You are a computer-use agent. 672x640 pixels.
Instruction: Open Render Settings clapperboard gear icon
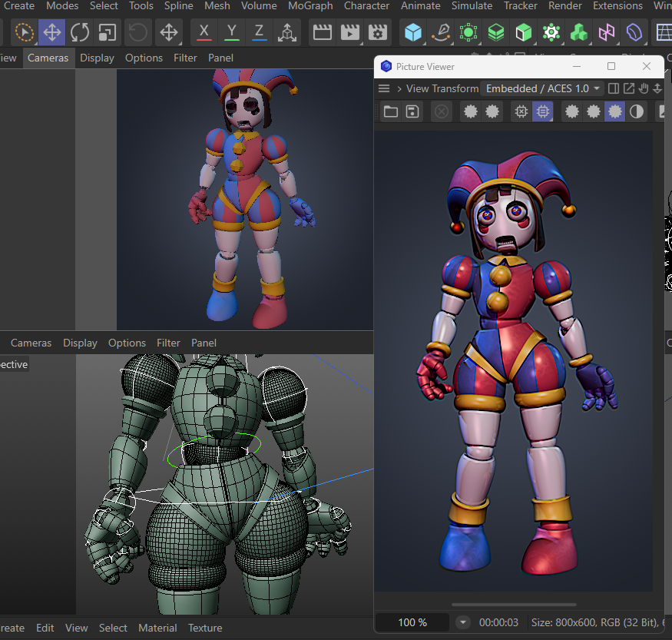tap(378, 32)
